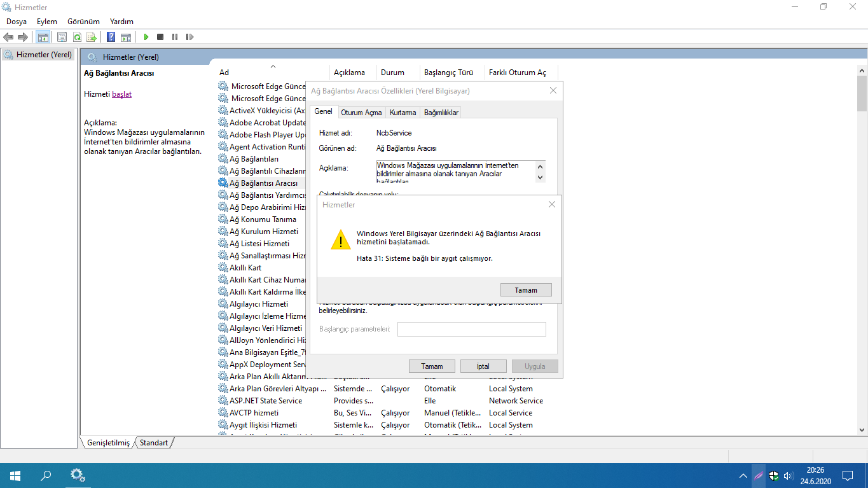The image size is (868, 488).
Task: Select the Ağ Konumu Tanıma service row
Action: (x=262, y=219)
